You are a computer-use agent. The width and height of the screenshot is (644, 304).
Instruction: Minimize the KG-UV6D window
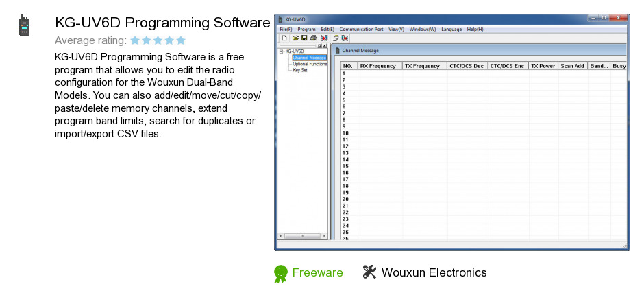[593, 18]
